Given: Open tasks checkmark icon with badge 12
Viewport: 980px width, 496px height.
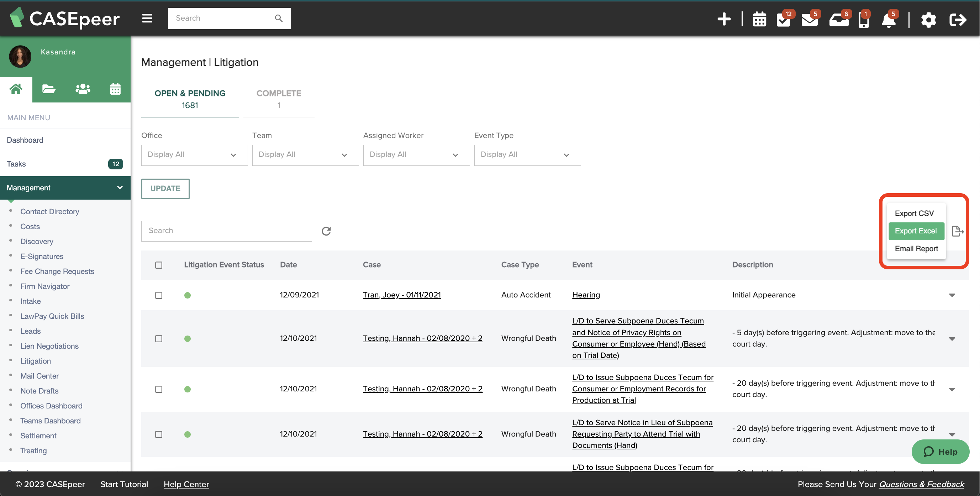Looking at the screenshot, I should pos(784,20).
